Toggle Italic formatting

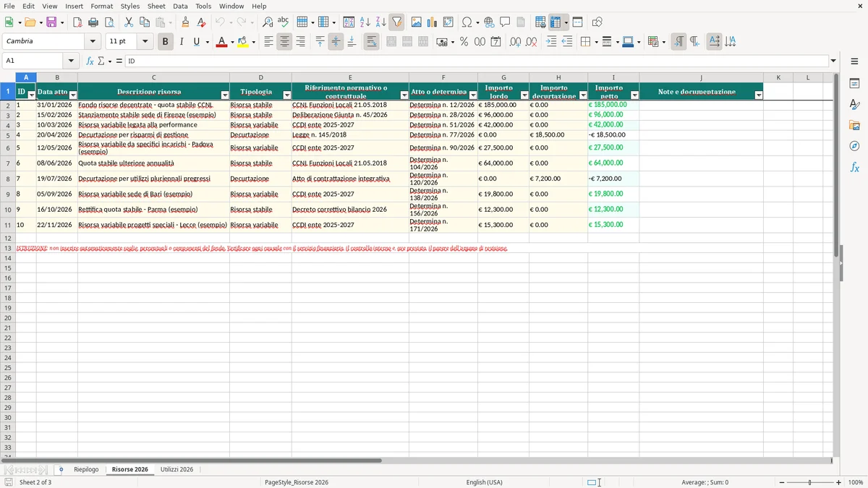tap(181, 42)
